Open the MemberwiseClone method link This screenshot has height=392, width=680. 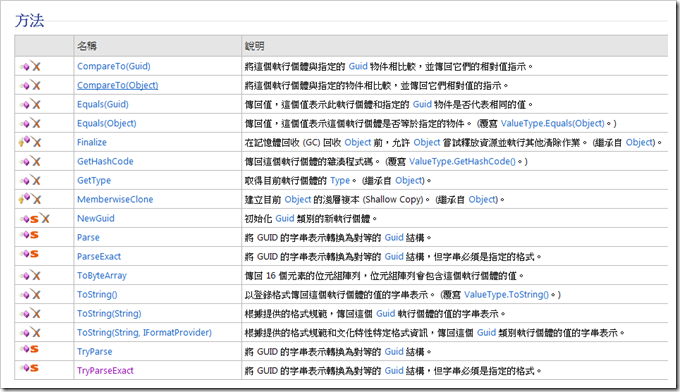tap(115, 199)
